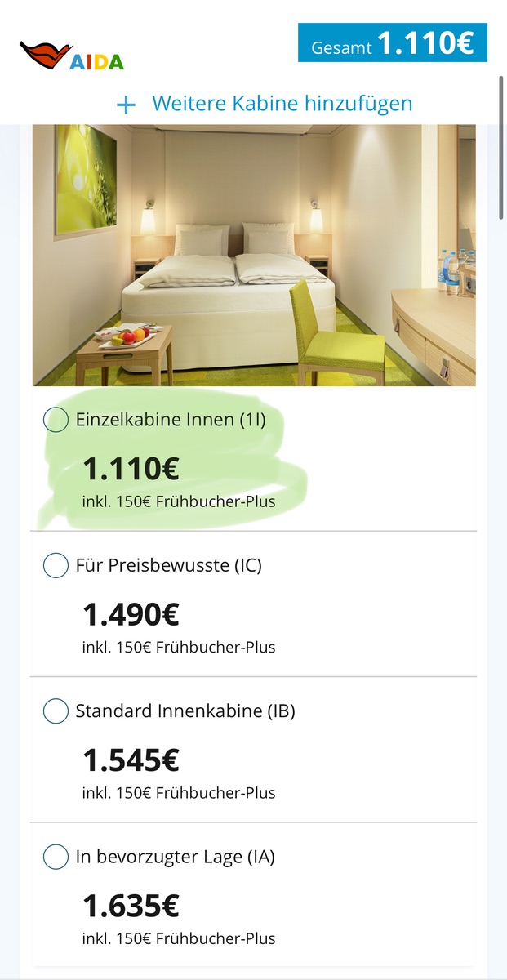Click Frühbucher-Plus note under 1.490€
This screenshot has width=507, height=980.
point(179,647)
